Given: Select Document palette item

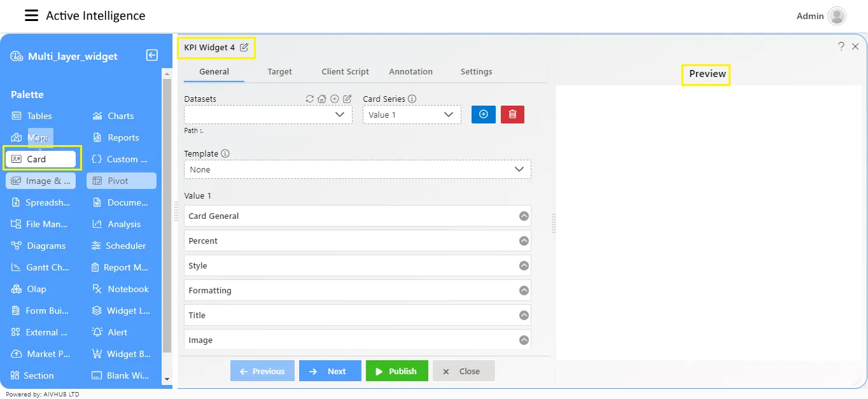Looking at the screenshot, I should point(120,202).
